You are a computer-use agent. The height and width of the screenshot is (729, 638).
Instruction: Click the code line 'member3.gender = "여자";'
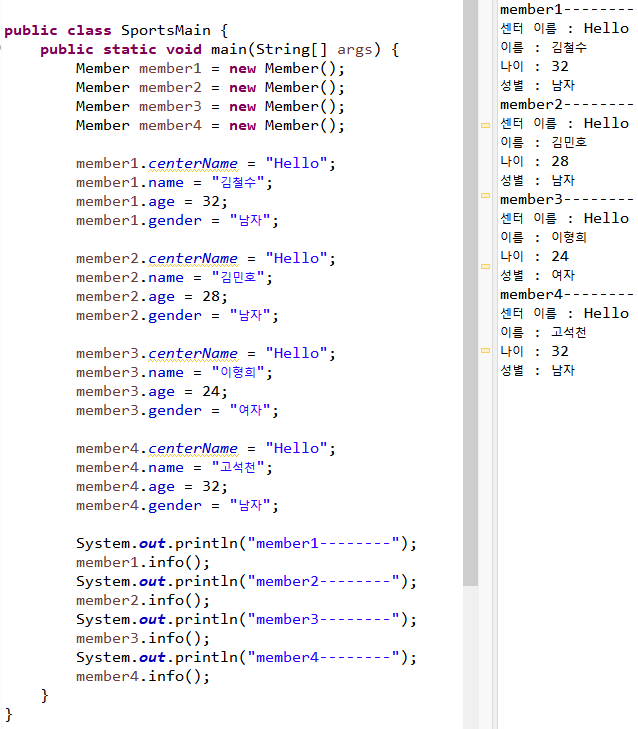tap(177, 411)
